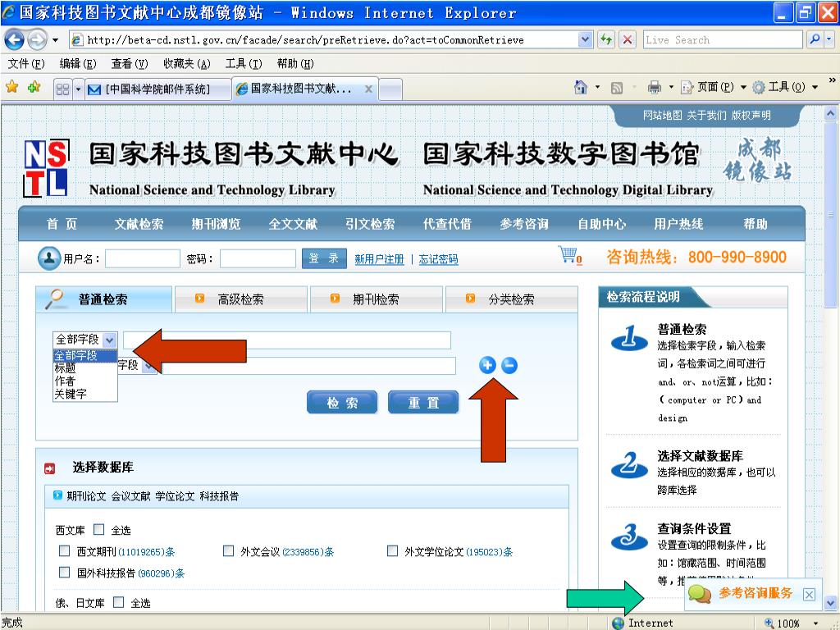Open 引文检索 in navigation bar
Image resolution: width=840 pixels, height=630 pixels.
point(370,224)
